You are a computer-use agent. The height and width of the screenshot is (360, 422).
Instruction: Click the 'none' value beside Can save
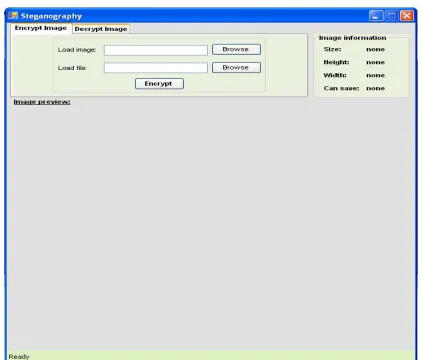(x=375, y=88)
